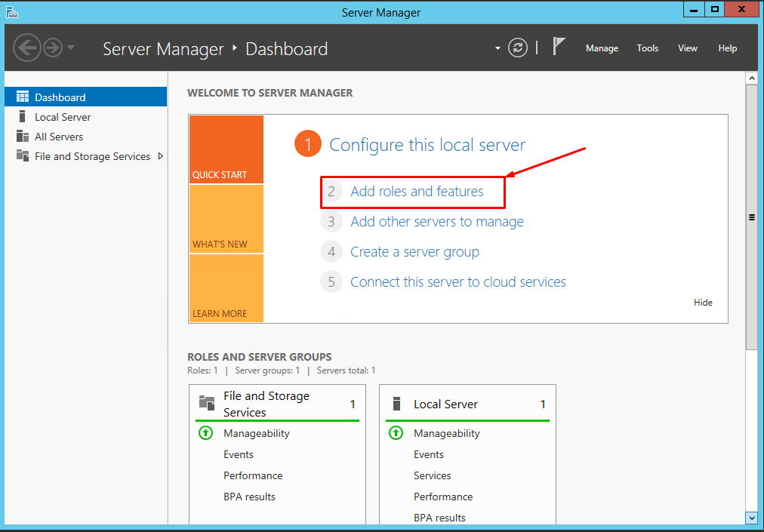Click Connect this server to cloud services
764x532 pixels.
click(x=458, y=282)
